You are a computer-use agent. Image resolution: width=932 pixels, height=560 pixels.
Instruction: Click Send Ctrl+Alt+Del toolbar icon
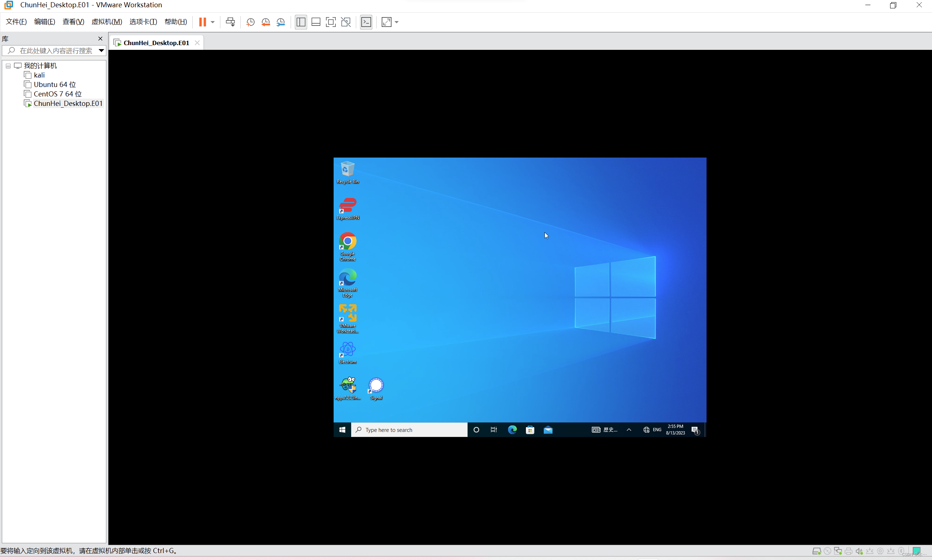230,22
